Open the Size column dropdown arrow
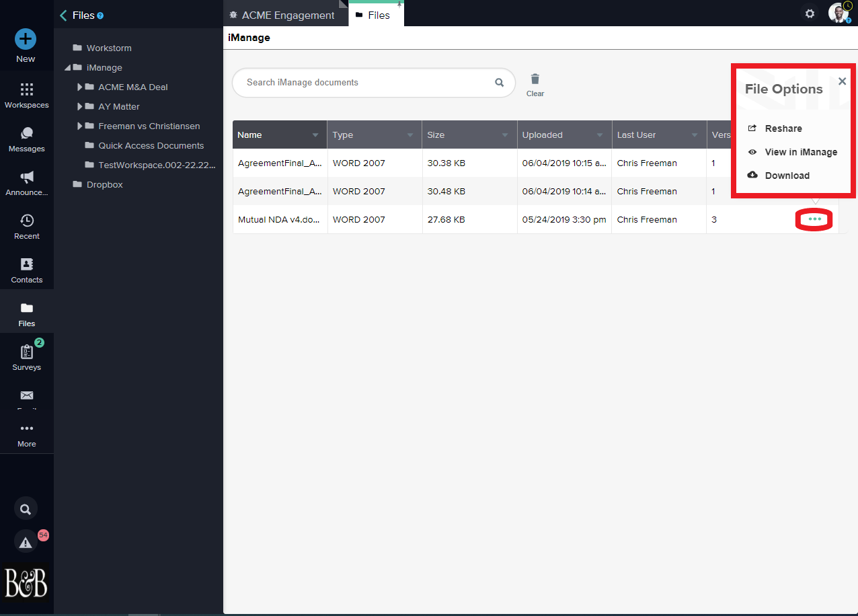Viewport: 858px width, 616px height. click(505, 135)
